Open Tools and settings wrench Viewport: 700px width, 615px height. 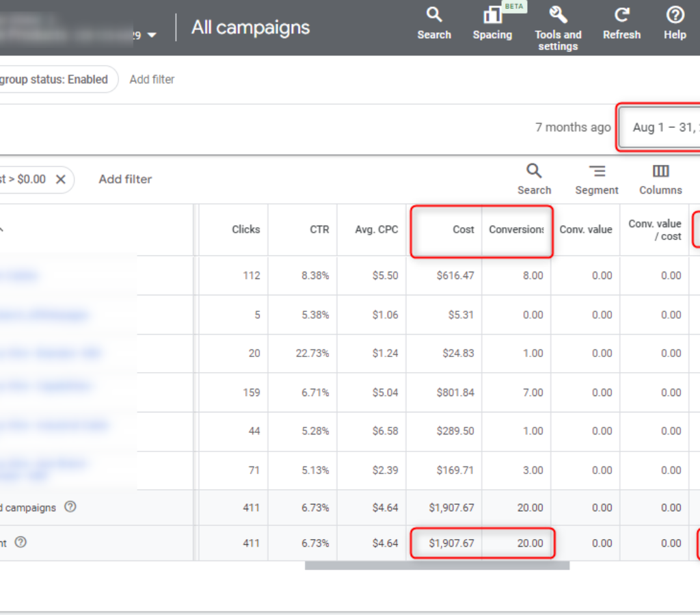click(558, 16)
